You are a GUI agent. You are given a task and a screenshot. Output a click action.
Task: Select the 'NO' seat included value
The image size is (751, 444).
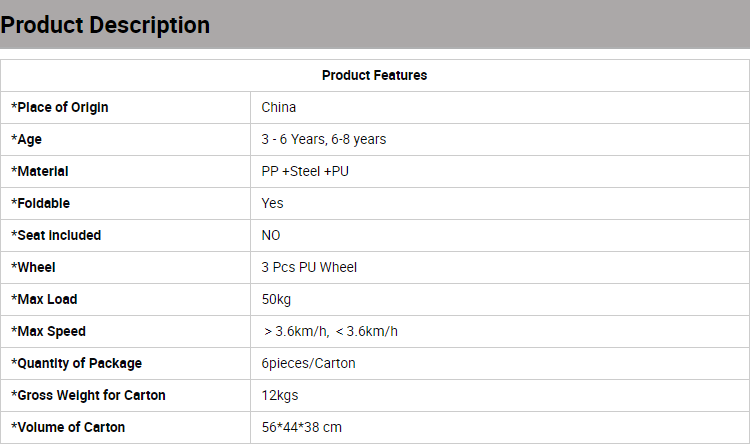tap(271, 236)
